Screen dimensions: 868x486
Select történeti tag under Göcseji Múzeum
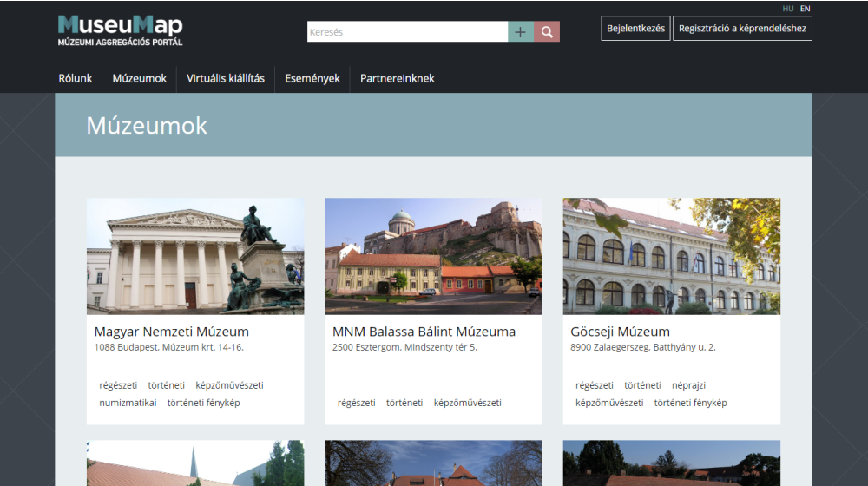point(642,385)
